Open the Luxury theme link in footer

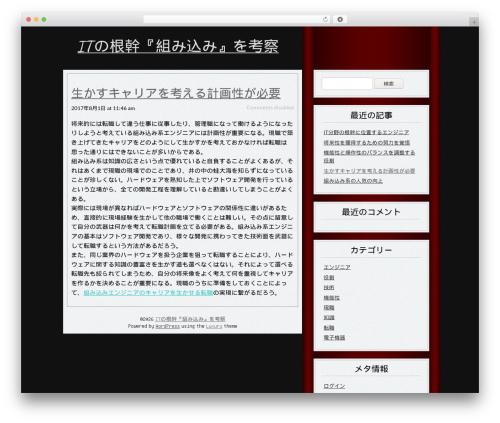214,326
